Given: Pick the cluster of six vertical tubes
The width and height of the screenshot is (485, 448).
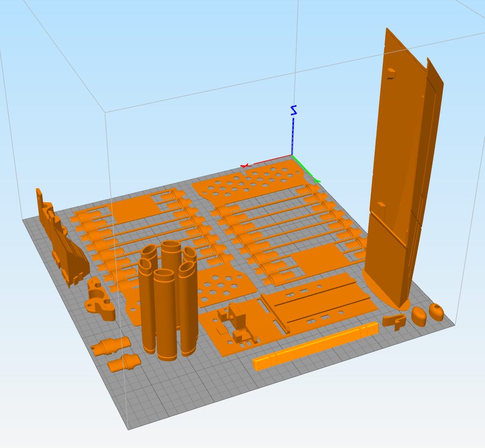Looking at the screenshot, I should [168, 300].
